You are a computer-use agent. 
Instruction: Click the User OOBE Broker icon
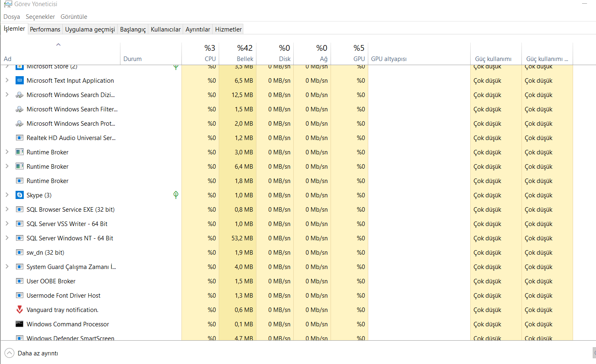tap(19, 281)
